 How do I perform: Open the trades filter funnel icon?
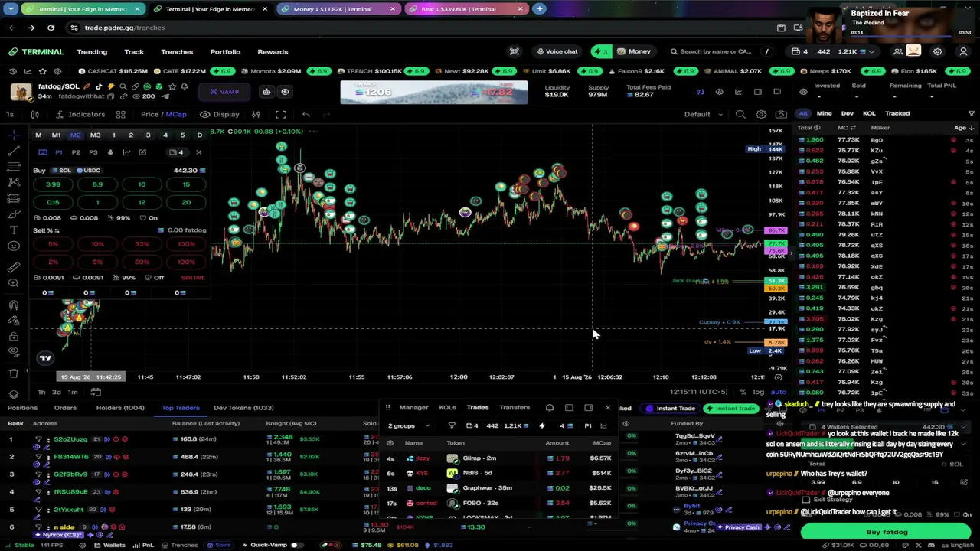coord(971,113)
